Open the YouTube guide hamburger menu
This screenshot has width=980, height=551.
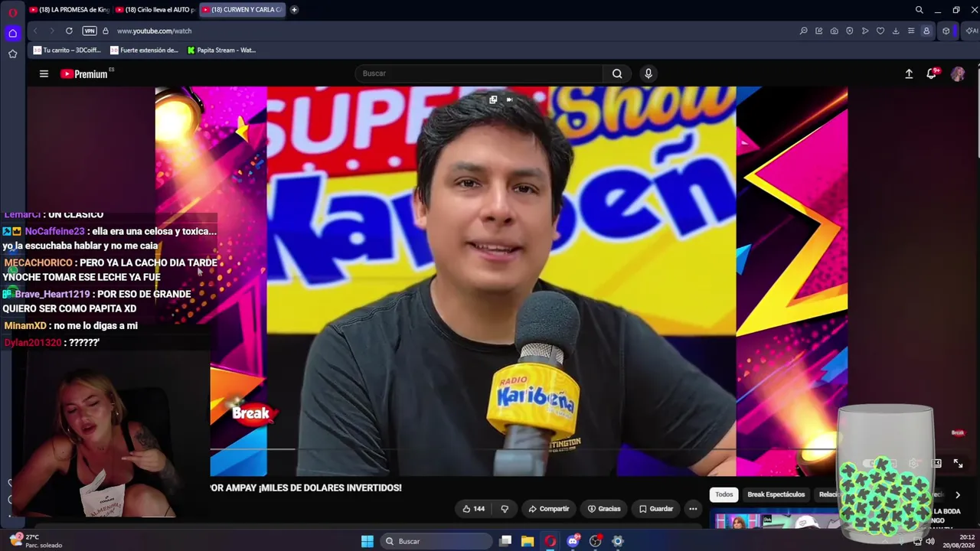pyautogui.click(x=44, y=73)
